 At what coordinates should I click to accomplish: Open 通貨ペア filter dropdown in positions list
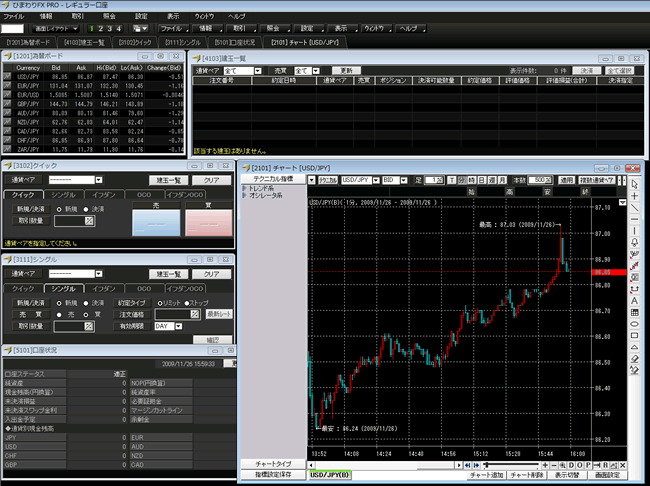point(258,71)
